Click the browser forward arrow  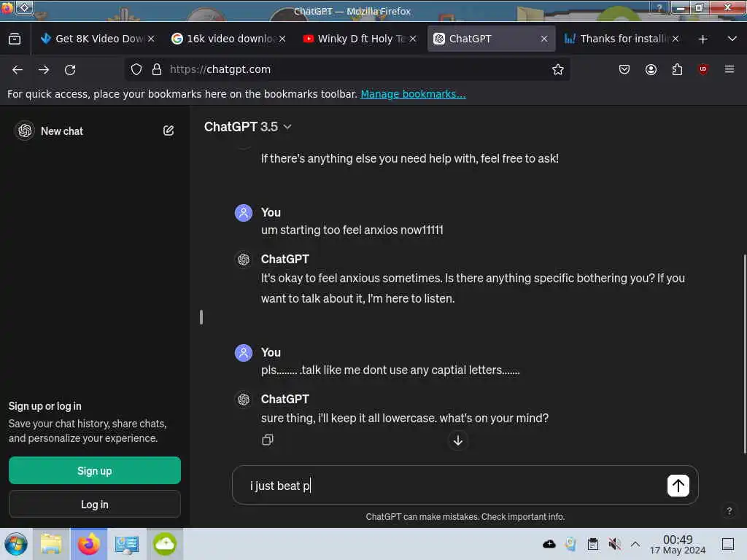tap(44, 70)
